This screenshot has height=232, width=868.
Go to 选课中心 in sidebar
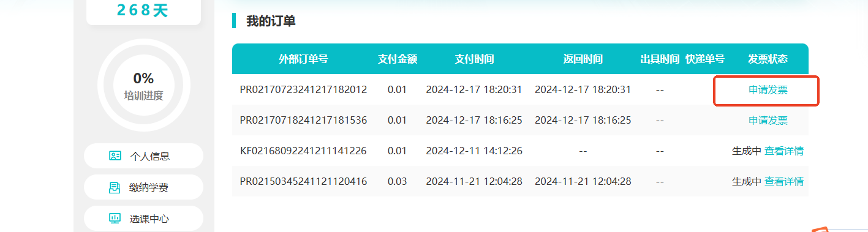pyautogui.click(x=143, y=219)
